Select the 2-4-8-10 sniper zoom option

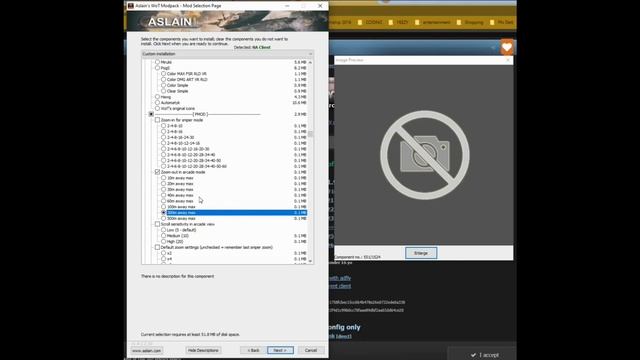tap(163, 126)
